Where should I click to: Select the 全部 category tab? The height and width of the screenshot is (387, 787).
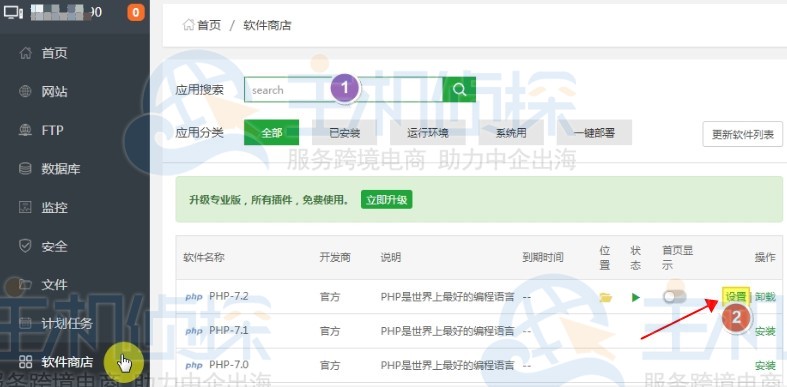(x=272, y=133)
